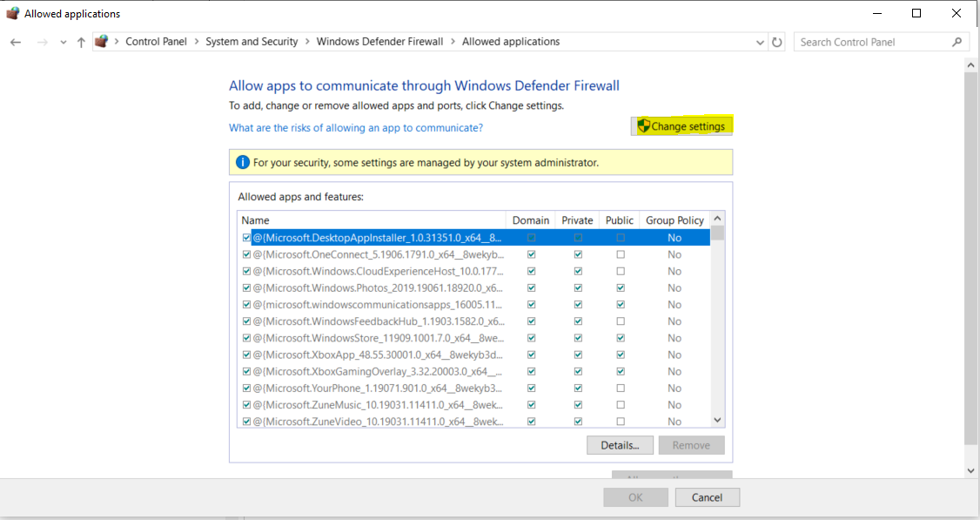Click the Remove button

coord(691,446)
